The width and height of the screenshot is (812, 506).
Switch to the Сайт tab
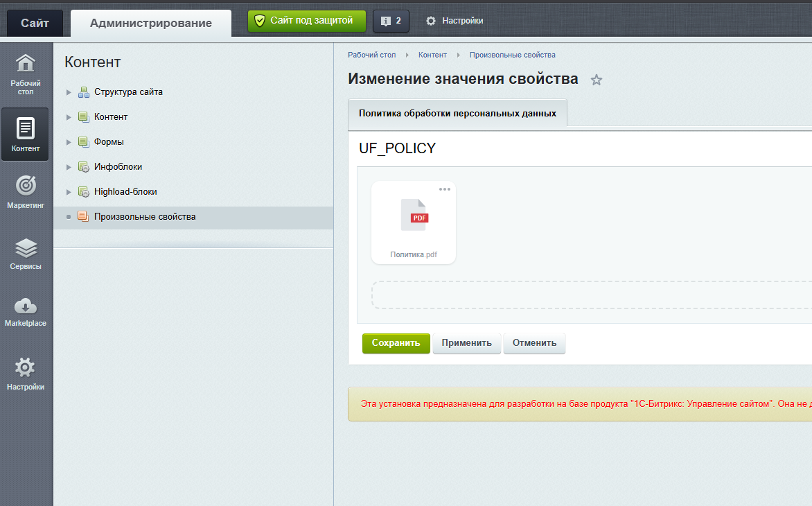[x=35, y=23]
